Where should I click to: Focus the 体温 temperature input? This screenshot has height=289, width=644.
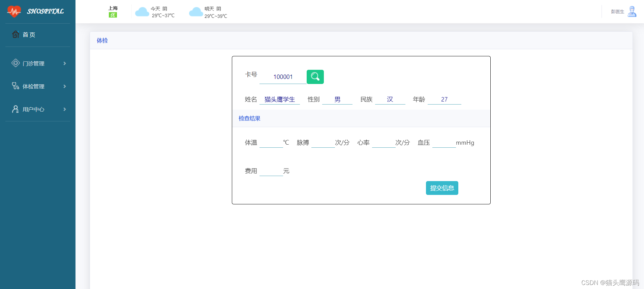coord(271,143)
